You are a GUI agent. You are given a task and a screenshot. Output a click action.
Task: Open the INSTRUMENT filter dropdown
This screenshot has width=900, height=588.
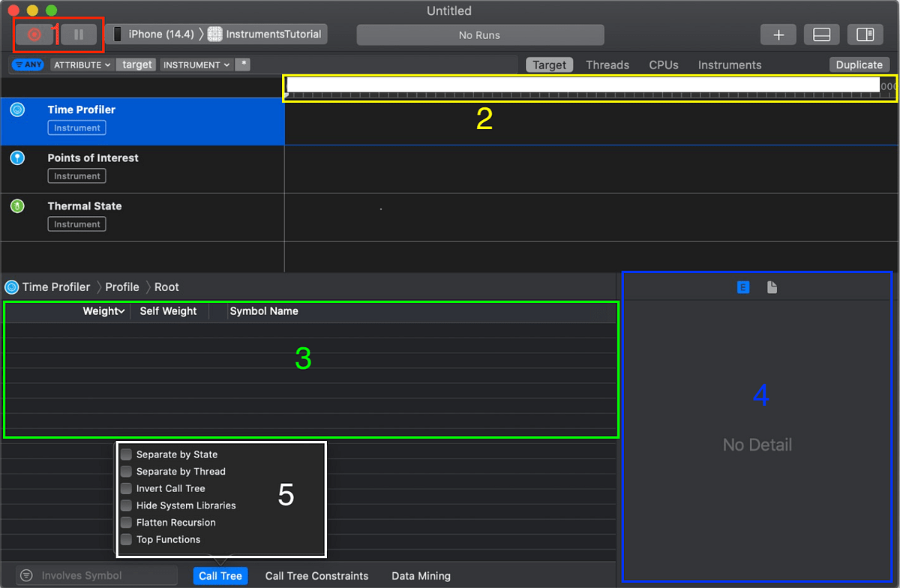196,64
